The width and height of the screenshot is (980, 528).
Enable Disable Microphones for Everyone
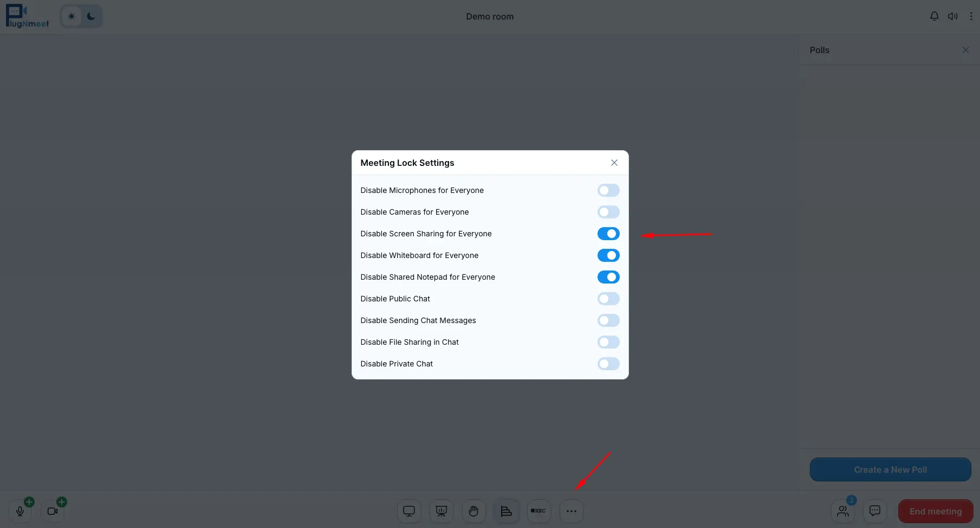coord(608,190)
